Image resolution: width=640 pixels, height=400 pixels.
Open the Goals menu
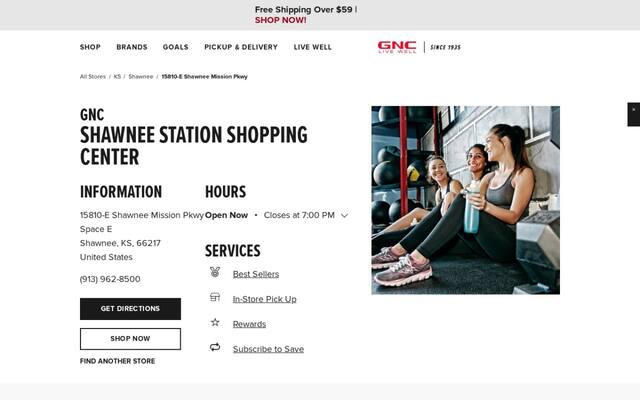[176, 47]
